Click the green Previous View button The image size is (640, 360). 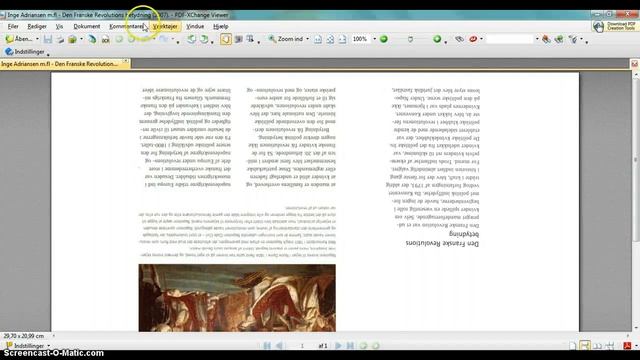pos(363,346)
